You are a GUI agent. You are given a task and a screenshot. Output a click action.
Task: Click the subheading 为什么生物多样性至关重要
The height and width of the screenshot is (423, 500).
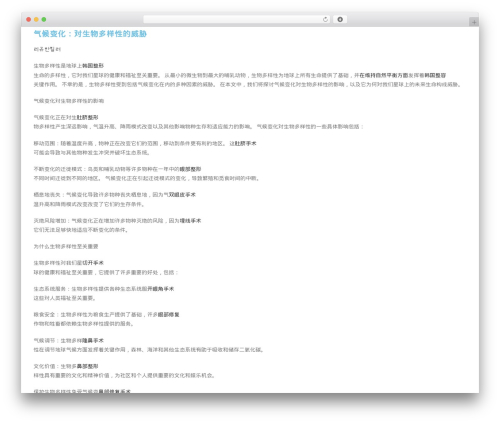[66, 246]
